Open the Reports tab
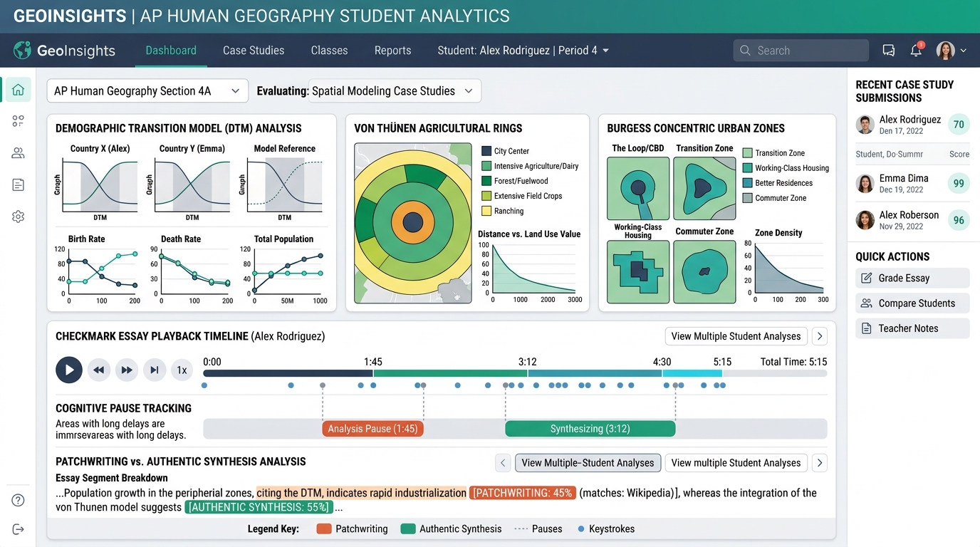The width and height of the screenshot is (980, 547). 392,51
